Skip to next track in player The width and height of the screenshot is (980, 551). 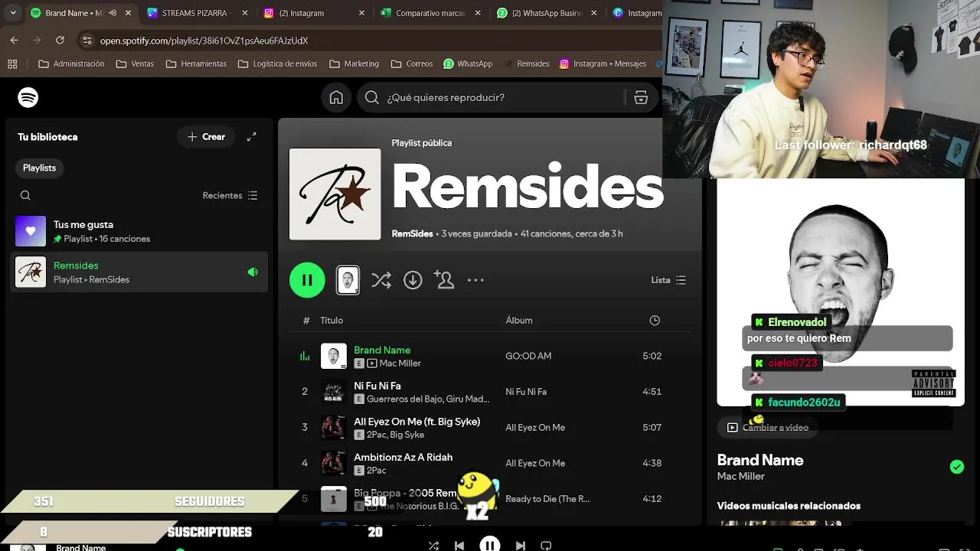tap(521, 546)
